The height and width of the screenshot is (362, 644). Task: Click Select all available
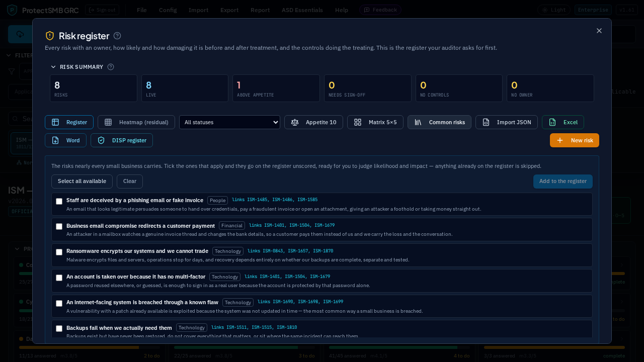pyautogui.click(x=82, y=182)
